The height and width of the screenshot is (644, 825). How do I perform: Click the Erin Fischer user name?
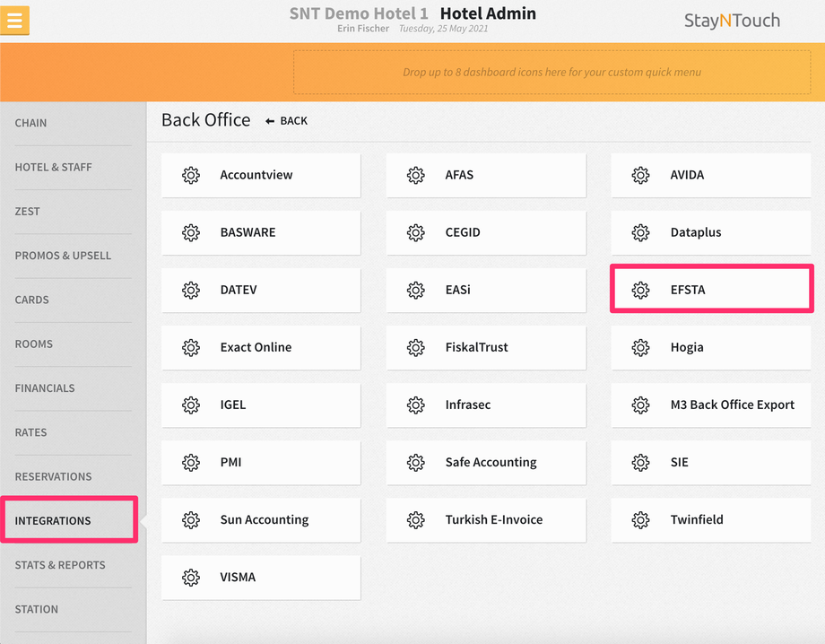(x=363, y=29)
